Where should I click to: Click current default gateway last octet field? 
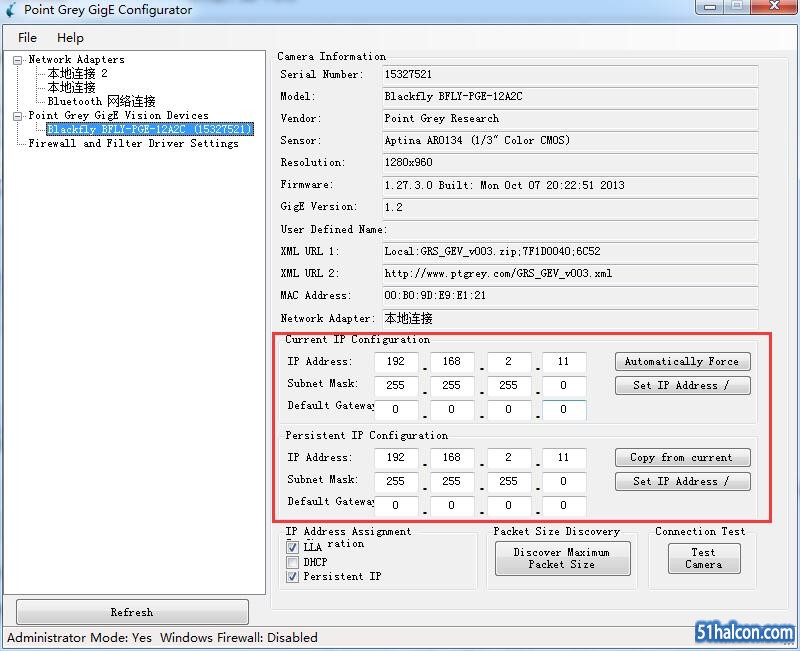(564, 409)
